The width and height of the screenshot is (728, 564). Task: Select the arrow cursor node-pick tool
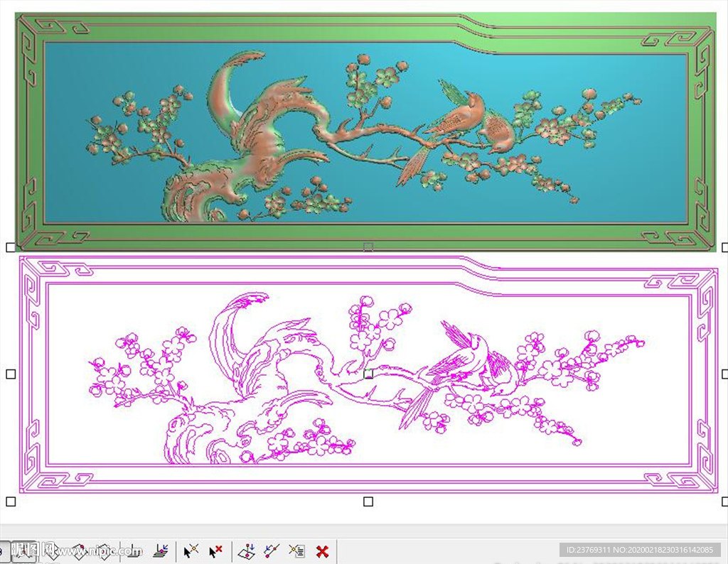(191, 551)
